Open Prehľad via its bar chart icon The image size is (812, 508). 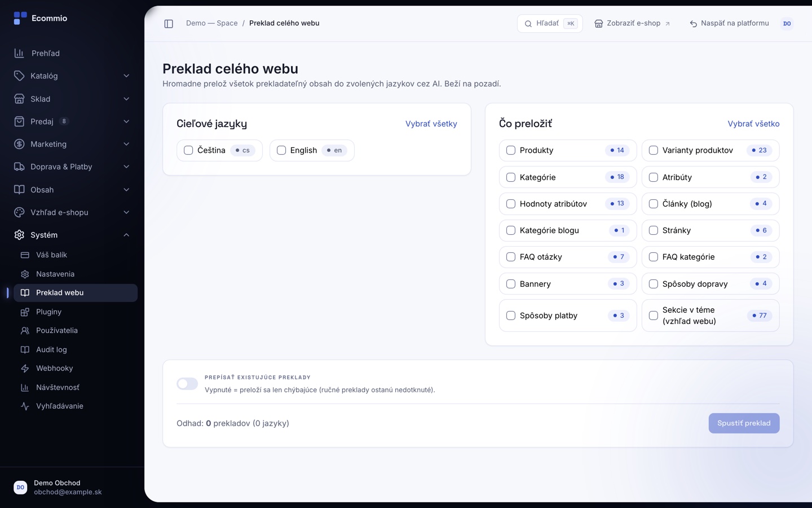coord(19,53)
